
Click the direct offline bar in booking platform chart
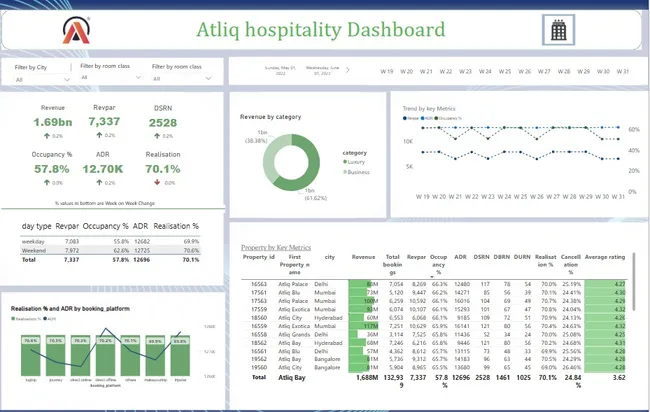pyautogui.click(x=105, y=356)
